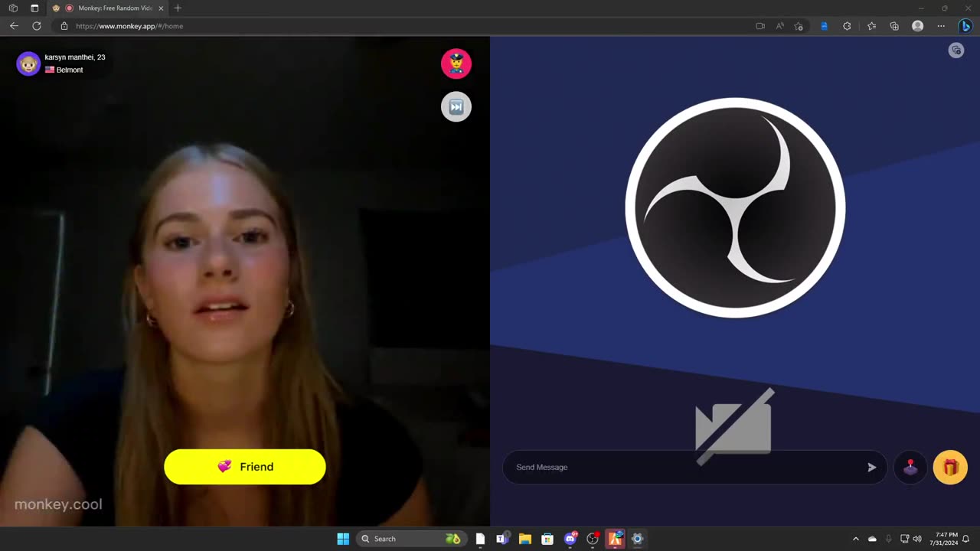
Task: Open OBS Studio from taskbar
Action: [x=593, y=539]
